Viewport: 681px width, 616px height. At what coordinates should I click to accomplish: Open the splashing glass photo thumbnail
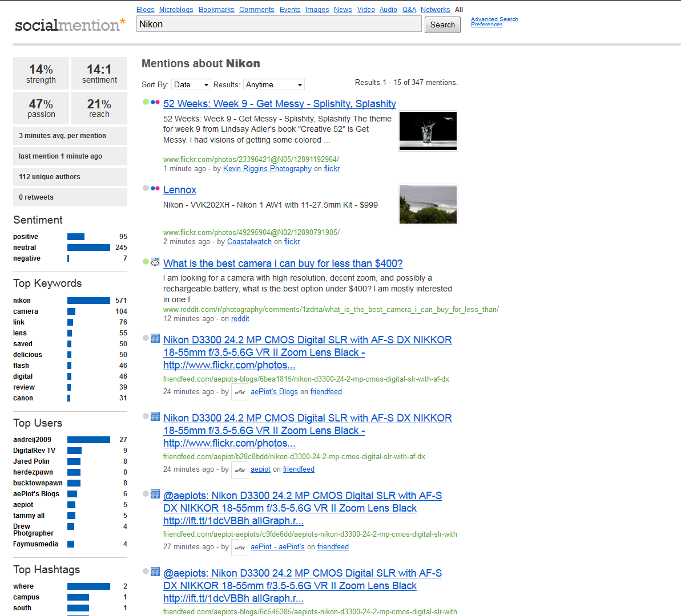point(428,131)
